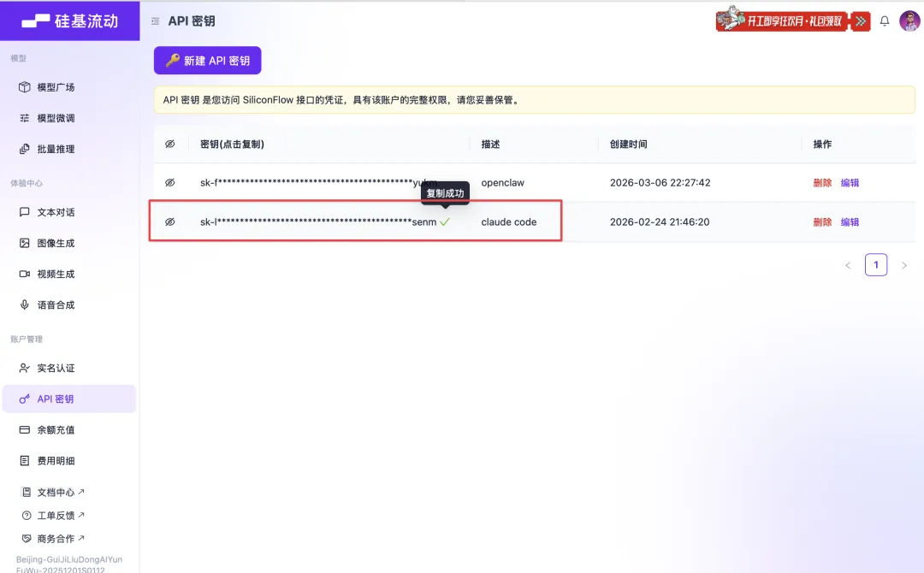The width and height of the screenshot is (924, 573).
Task: Create a new API key
Action: pos(207,61)
